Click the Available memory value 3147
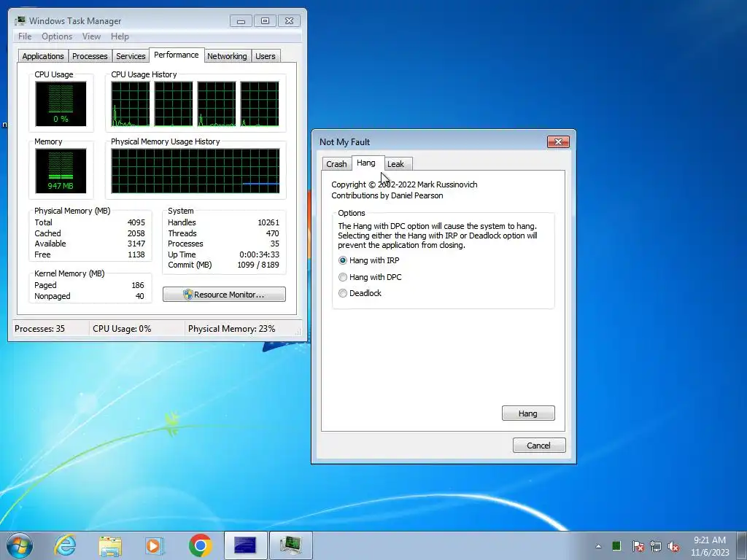This screenshot has height=560, width=747. [x=136, y=244]
